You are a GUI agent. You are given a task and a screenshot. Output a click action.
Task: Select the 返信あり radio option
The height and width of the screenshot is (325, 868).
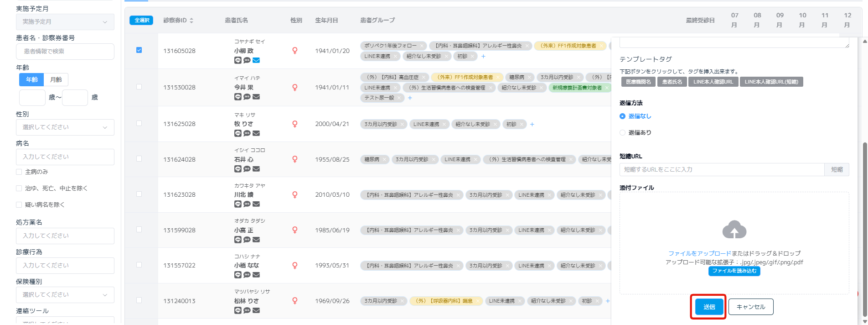tap(623, 133)
